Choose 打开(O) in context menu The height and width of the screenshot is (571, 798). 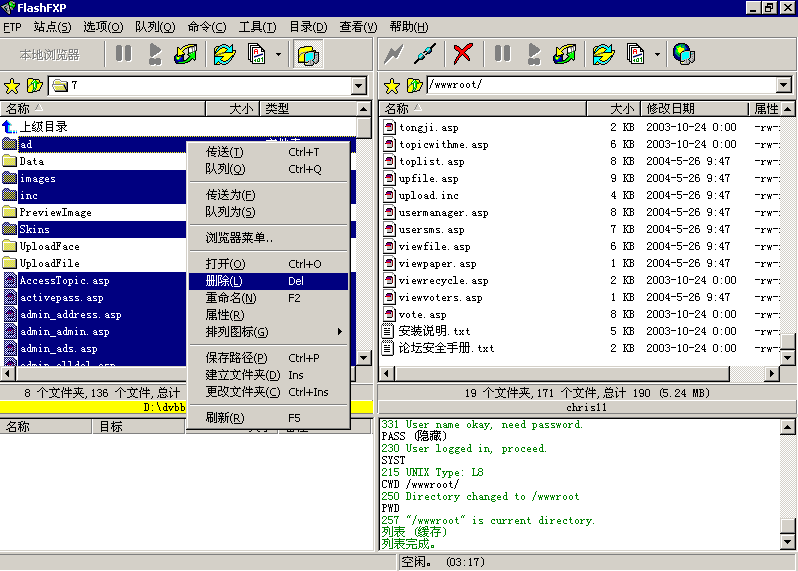269,264
